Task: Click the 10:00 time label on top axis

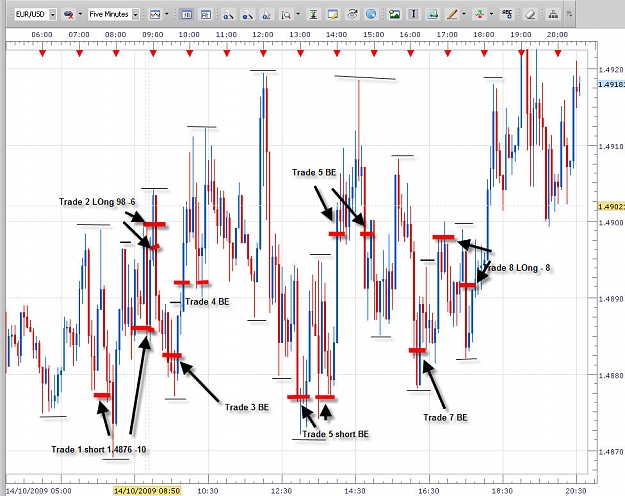Action: pyautogui.click(x=189, y=35)
